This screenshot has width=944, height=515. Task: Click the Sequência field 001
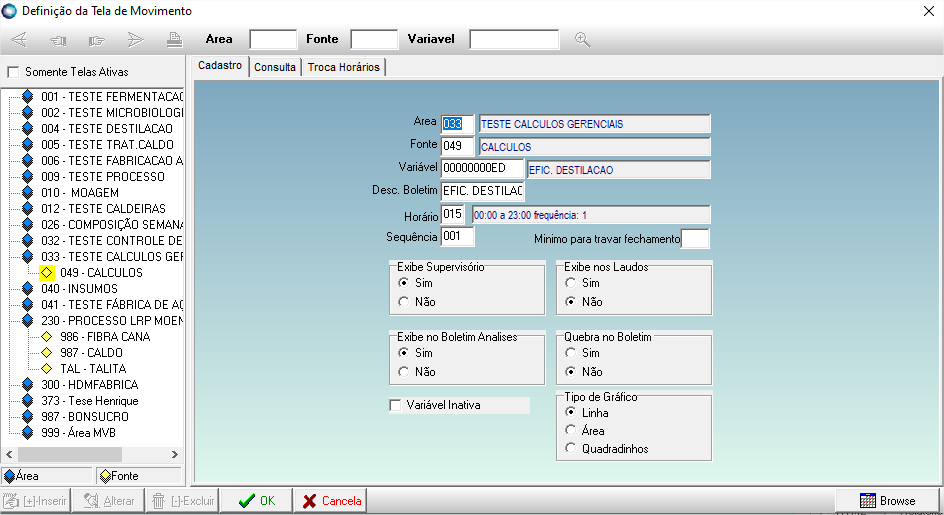click(458, 237)
